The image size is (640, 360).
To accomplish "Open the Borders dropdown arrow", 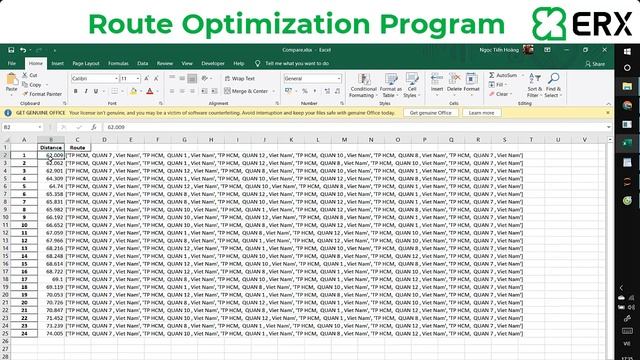I will click(x=122, y=91).
